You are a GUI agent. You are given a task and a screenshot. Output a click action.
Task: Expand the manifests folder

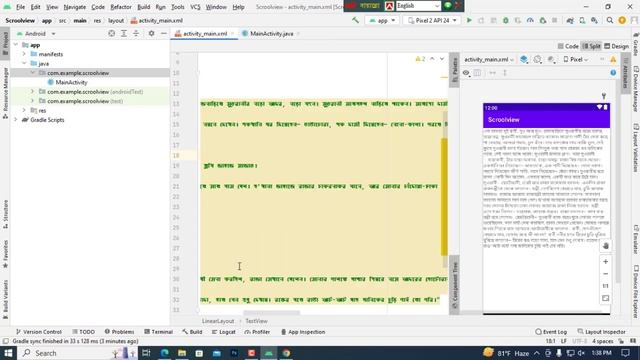pyautogui.click(x=24, y=54)
